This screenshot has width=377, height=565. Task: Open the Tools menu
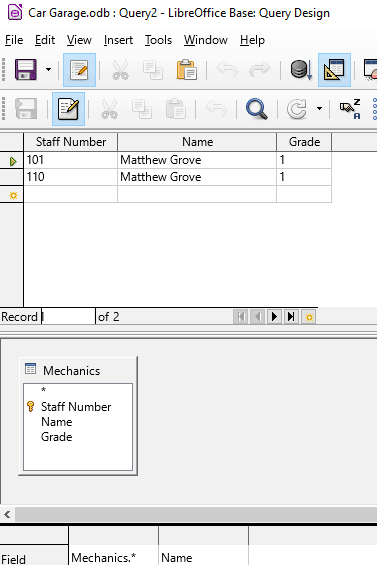(x=158, y=40)
